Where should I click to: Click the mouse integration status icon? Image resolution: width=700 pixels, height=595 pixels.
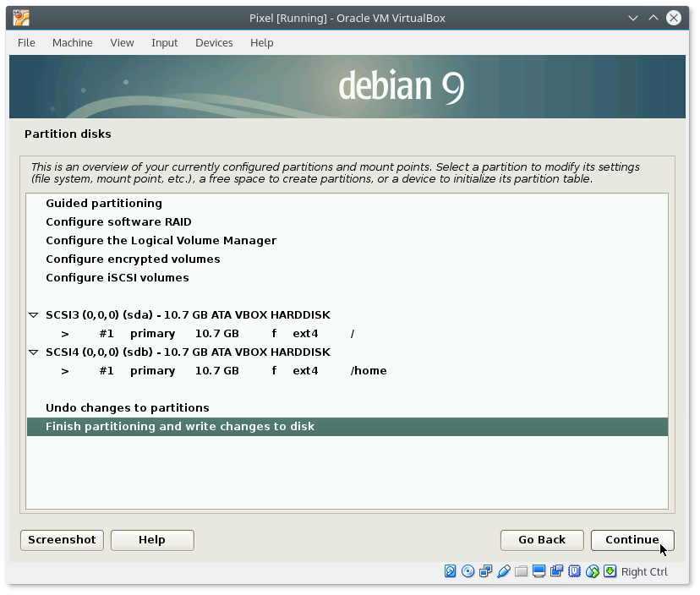[593, 571]
